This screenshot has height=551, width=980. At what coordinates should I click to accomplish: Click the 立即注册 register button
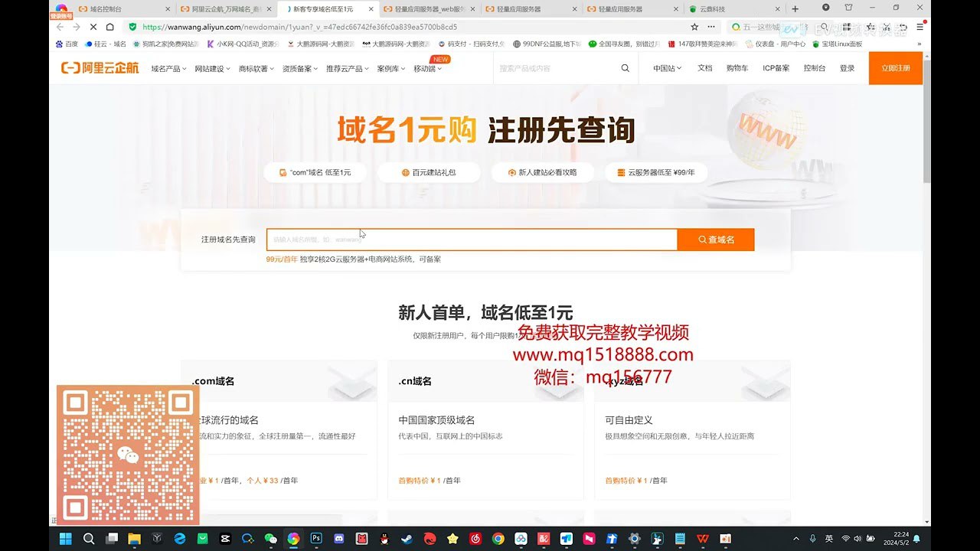pyautogui.click(x=895, y=67)
